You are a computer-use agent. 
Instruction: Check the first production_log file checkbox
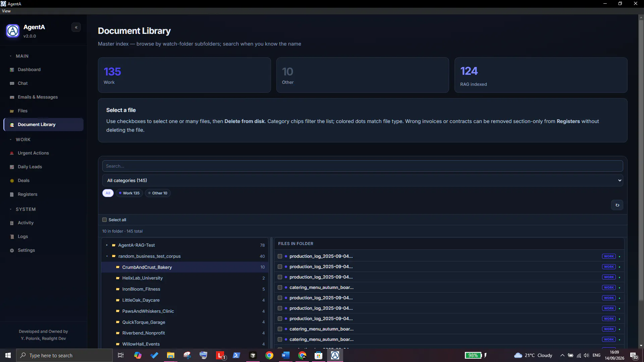(280, 256)
